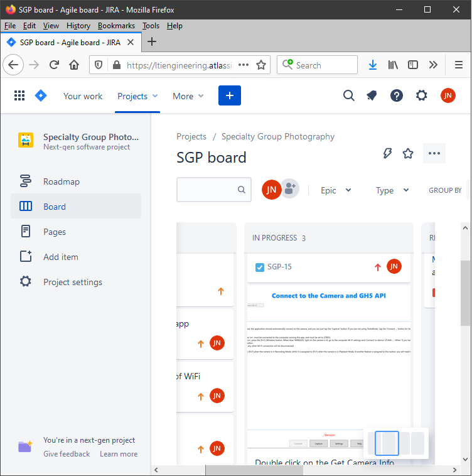Open the GROUP BY option
The image size is (472, 476).
445,190
